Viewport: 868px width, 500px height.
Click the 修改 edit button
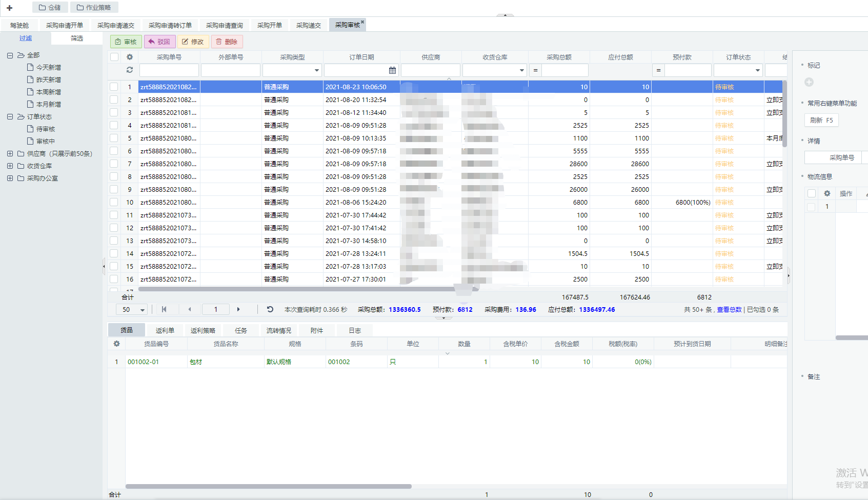pyautogui.click(x=193, y=42)
